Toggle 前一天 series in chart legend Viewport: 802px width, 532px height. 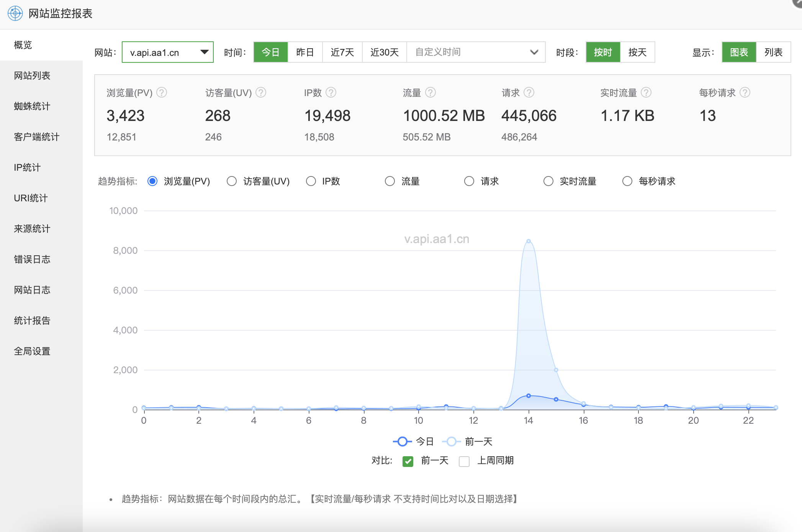tap(467, 442)
